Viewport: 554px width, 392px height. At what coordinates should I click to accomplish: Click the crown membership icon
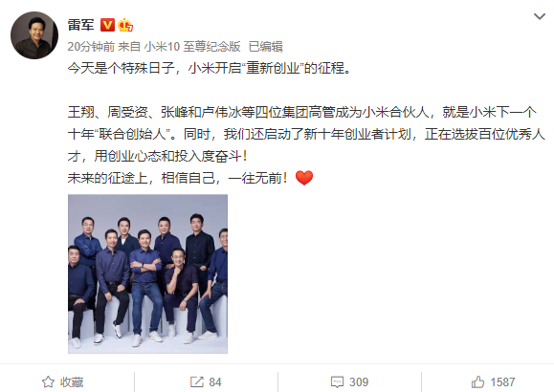pyautogui.click(x=125, y=25)
